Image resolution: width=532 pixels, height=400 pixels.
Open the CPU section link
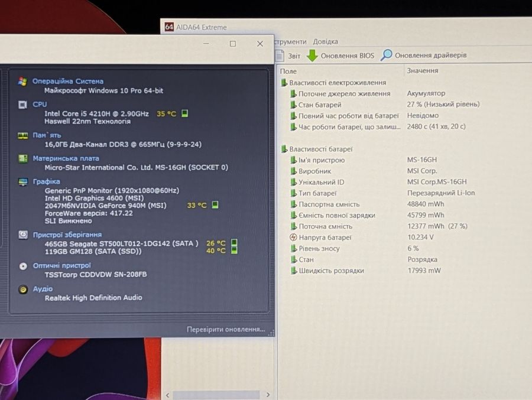tap(40, 104)
